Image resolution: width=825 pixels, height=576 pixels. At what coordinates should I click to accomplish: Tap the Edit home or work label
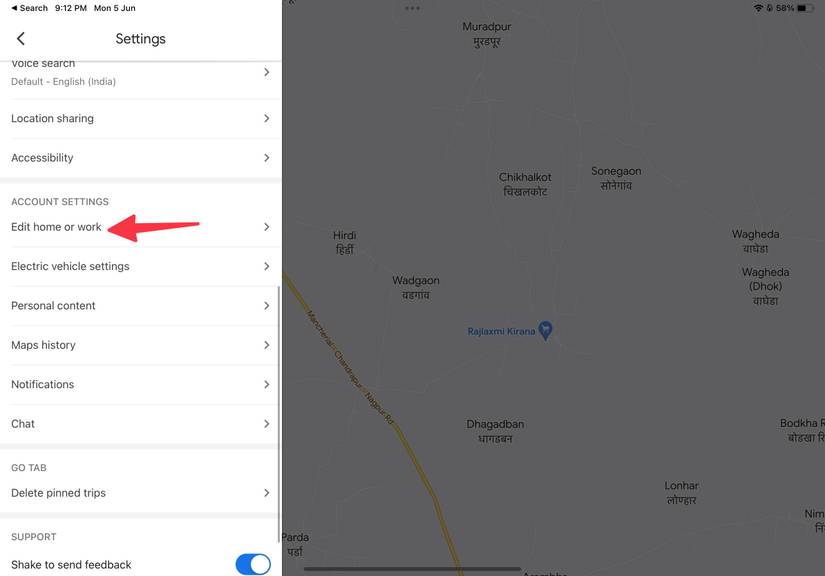tap(56, 227)
